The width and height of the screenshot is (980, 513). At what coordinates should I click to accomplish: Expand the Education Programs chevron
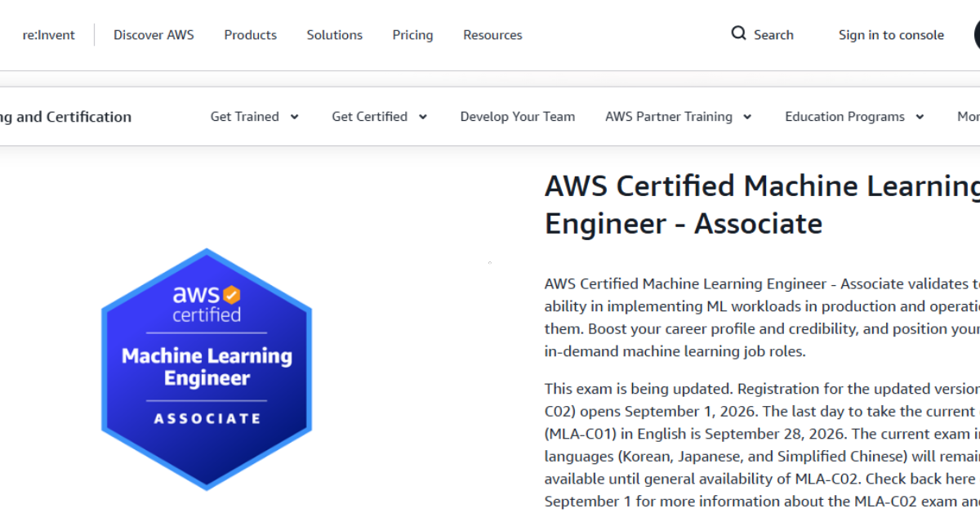pos(920,117)
